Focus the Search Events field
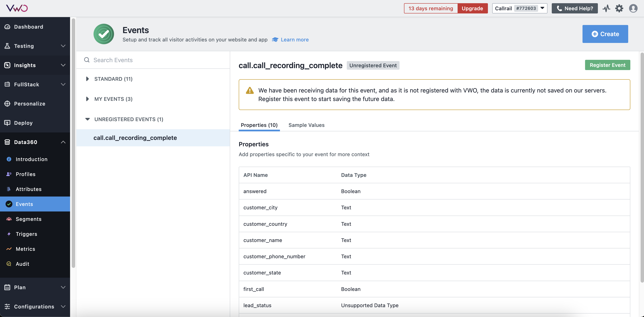Viewport: 644px width, 317px height. point(155,60)
